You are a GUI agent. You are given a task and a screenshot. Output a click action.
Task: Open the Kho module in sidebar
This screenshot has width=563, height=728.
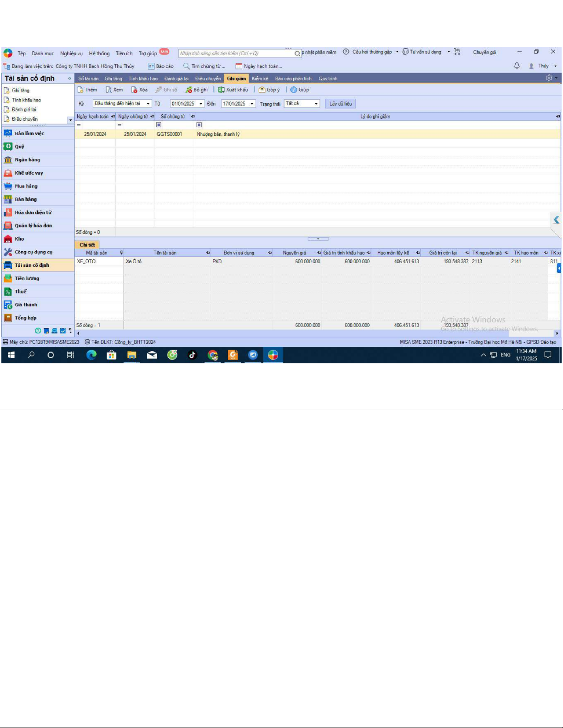8,239
